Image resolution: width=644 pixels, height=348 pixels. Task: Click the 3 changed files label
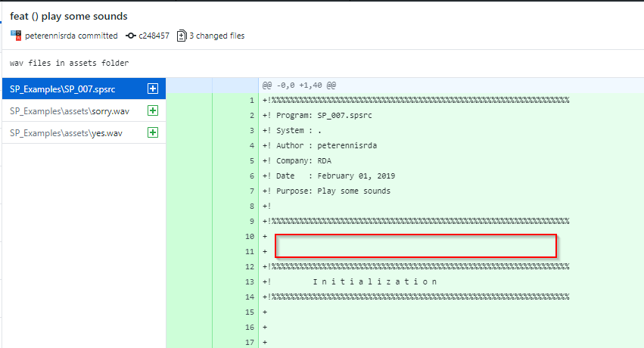[217, 36]
